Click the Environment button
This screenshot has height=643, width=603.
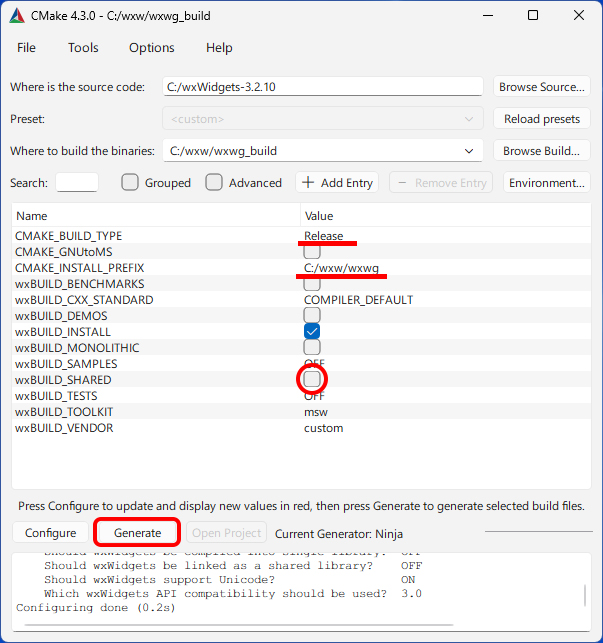546,182
